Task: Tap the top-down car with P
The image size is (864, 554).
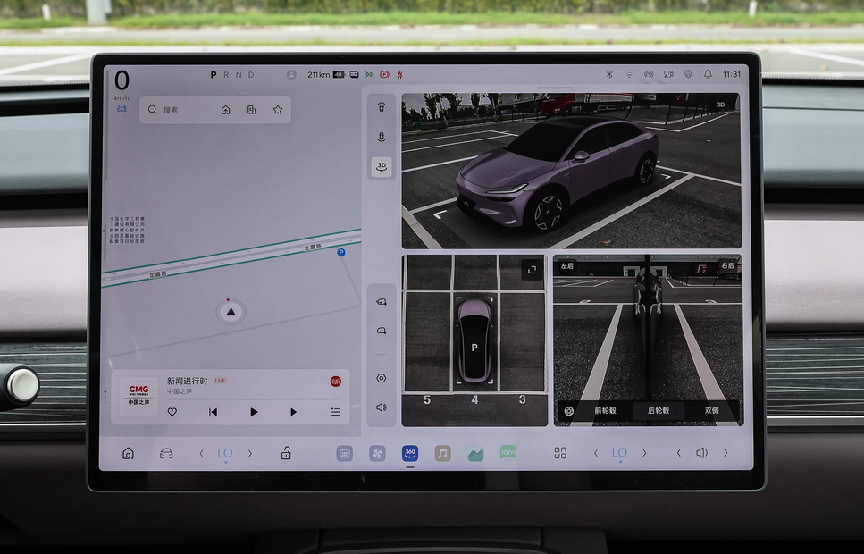Action: tap(474, 341)
